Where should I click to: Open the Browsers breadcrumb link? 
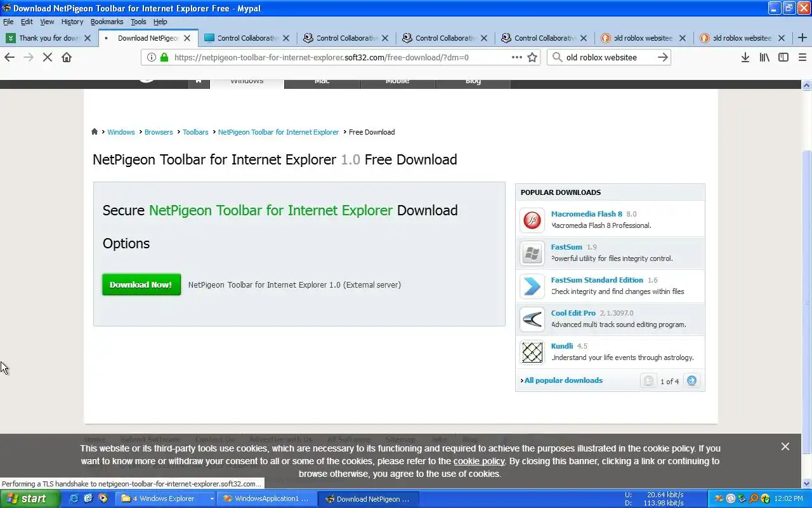point(159,132)
